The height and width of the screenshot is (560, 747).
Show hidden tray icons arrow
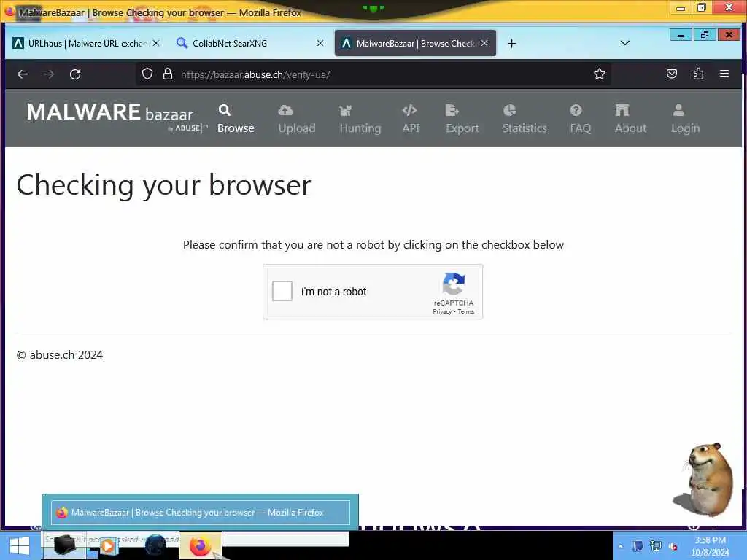pos(620,546)
